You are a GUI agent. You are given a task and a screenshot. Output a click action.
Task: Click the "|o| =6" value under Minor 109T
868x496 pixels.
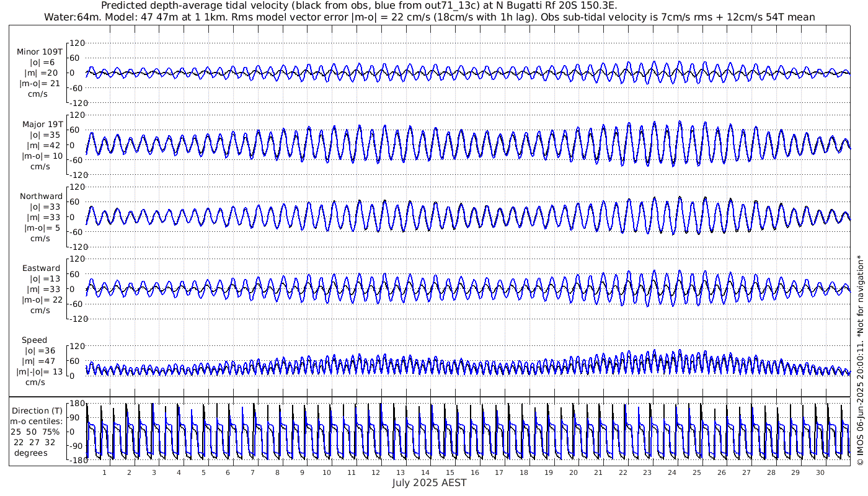coord(42,62)
